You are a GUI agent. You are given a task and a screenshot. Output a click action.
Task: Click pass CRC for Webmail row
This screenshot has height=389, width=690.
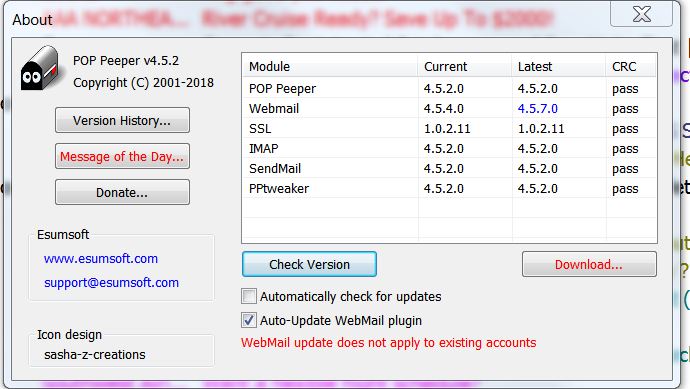625,109
